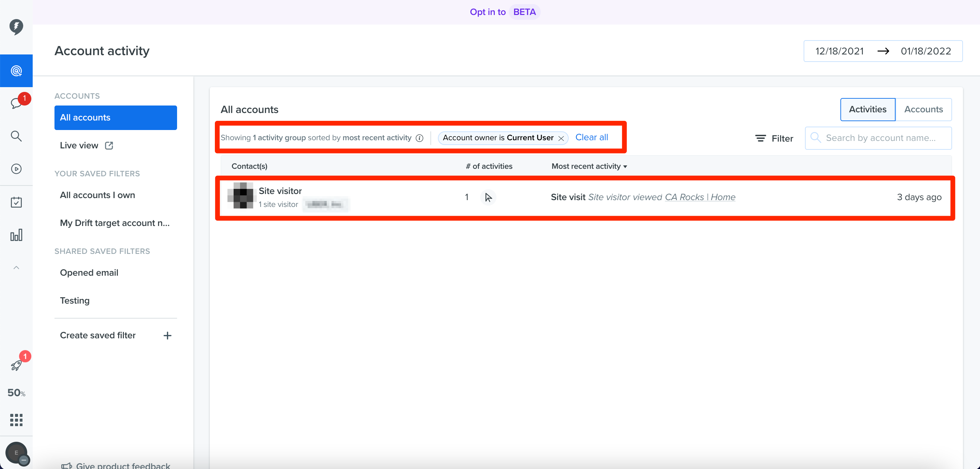The width and height of the screenshot is (980, 469).
Task: Open the calendar checkmark icon
Action: 16,202
